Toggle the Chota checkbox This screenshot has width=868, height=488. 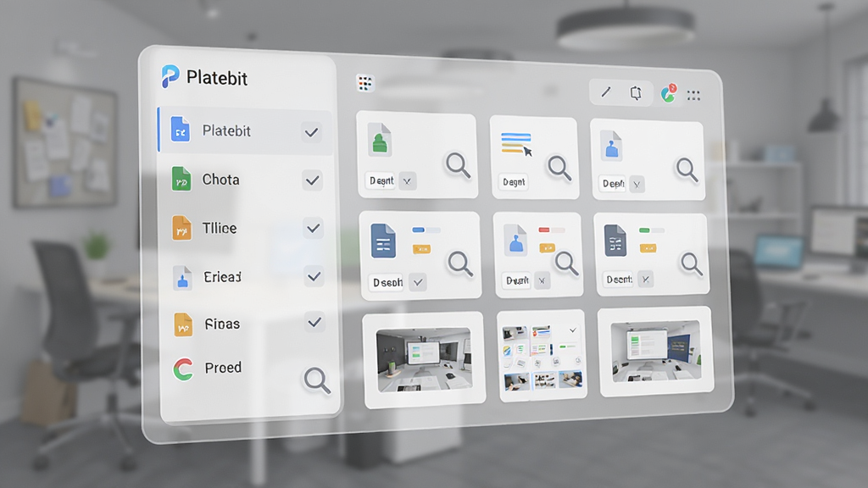(x=313, y=180)
